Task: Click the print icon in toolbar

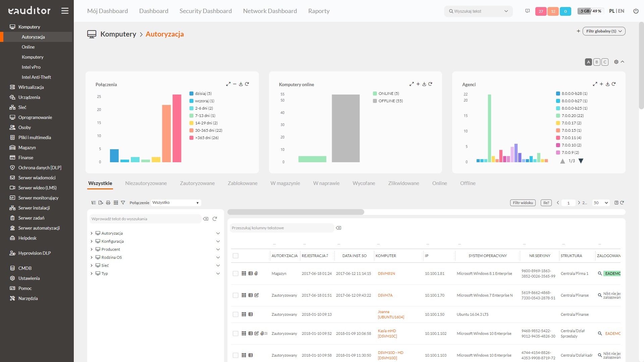Action: point(108,202)
